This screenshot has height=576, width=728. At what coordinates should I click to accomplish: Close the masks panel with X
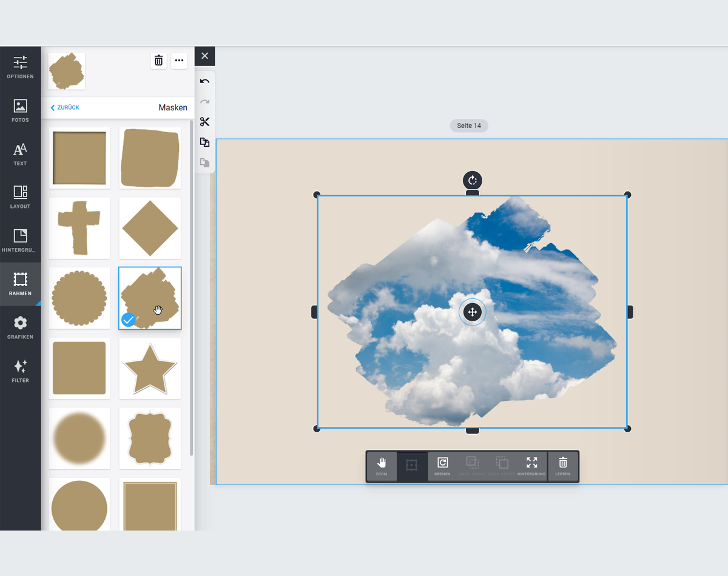(204, 56)
